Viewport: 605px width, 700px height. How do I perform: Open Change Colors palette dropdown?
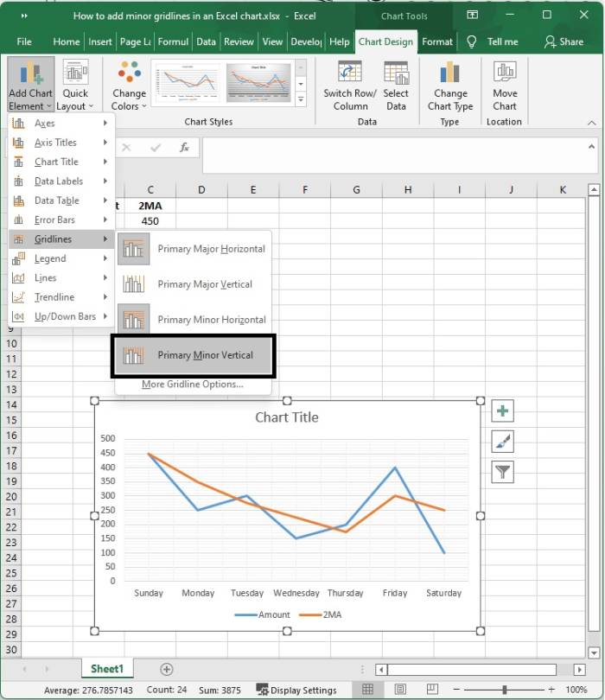tap(129, 85)
